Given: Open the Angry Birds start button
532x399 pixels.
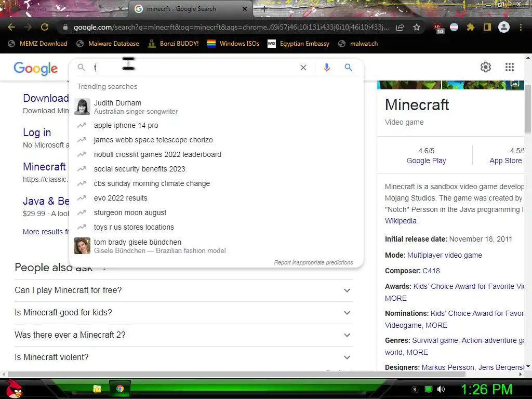Looking at the screenshot, I should coord(15,389).
